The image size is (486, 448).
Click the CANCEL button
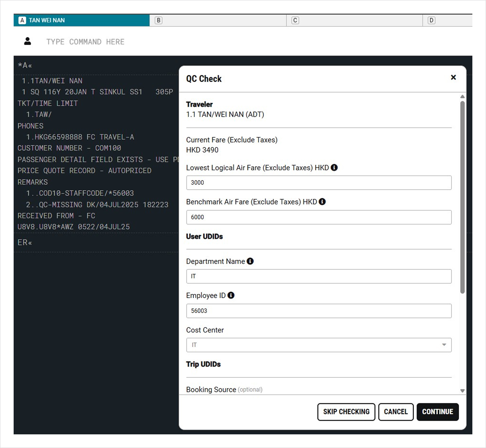click(x=396, y=412)
